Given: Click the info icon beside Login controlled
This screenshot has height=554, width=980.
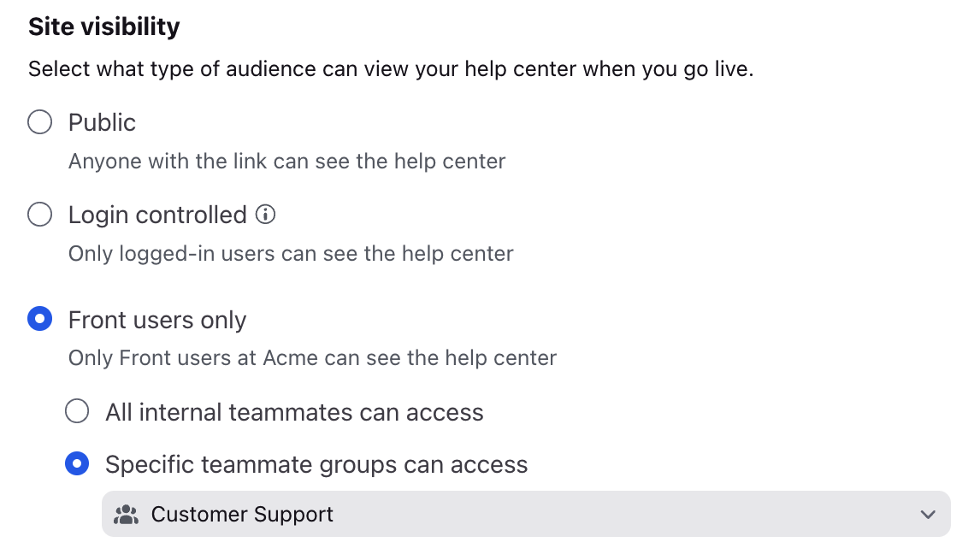Looking at the screenshot, I should tap(265, 215).
